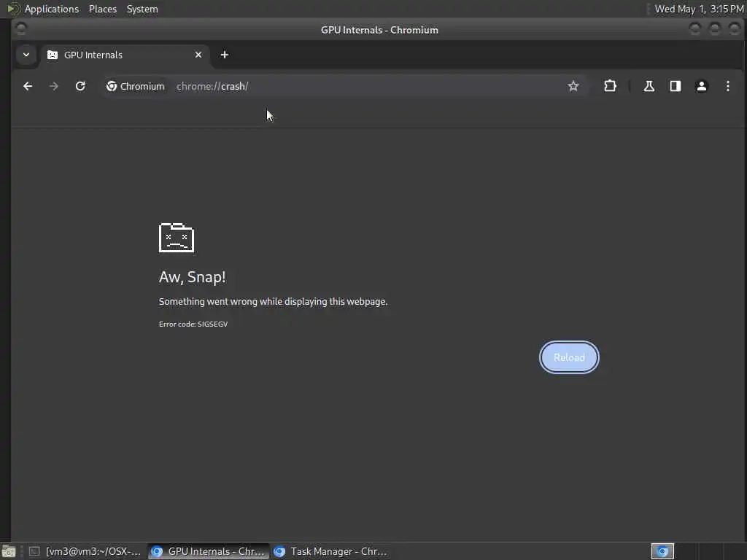This screenshot has height=560, width=747.
Task: Switch to Task Manager taskbar window
Action: [x=332, y=551]
